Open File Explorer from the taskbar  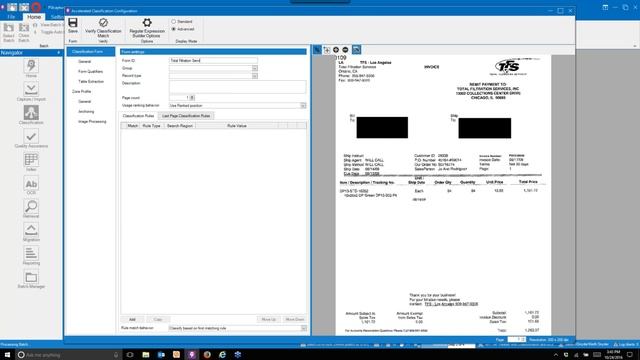[145, 355]
